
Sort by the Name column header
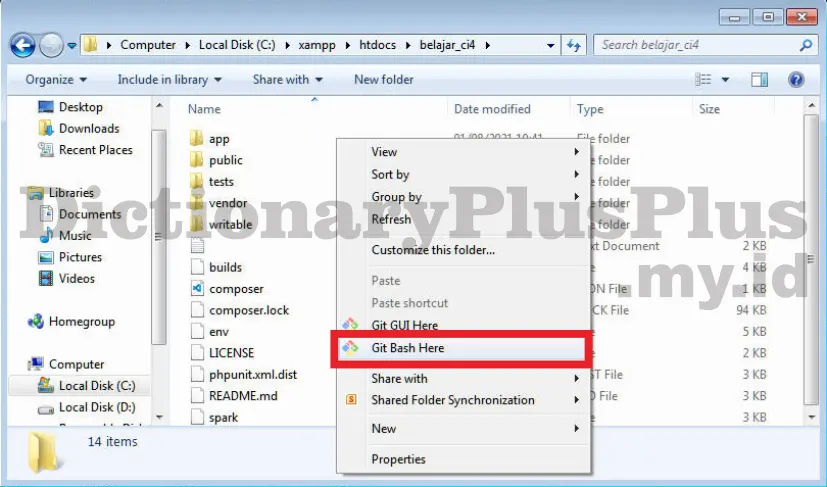click(204, 109)
